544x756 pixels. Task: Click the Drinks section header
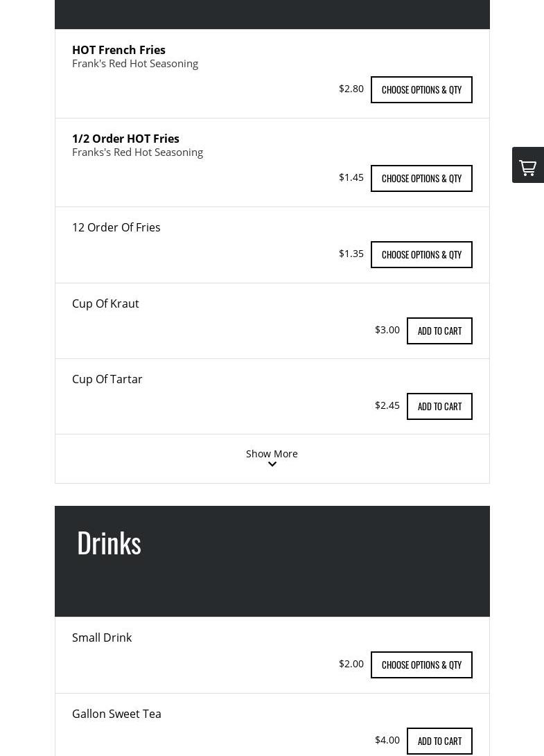109,543
